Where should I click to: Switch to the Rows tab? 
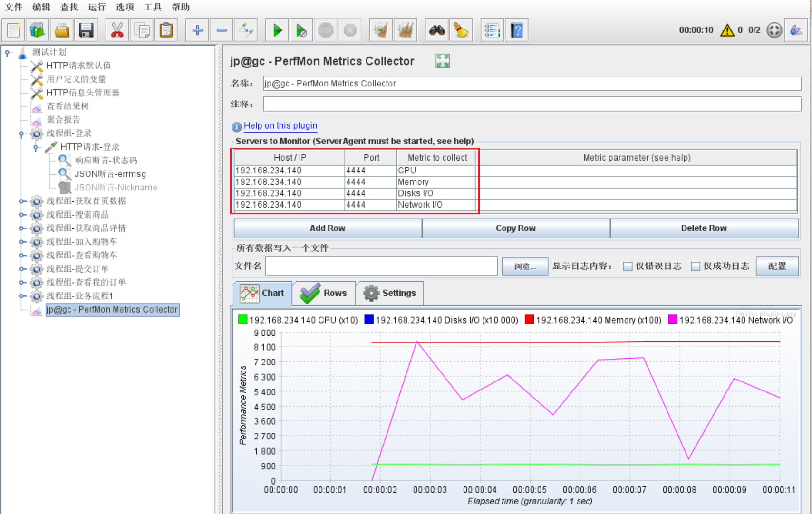tap(324, 293)
